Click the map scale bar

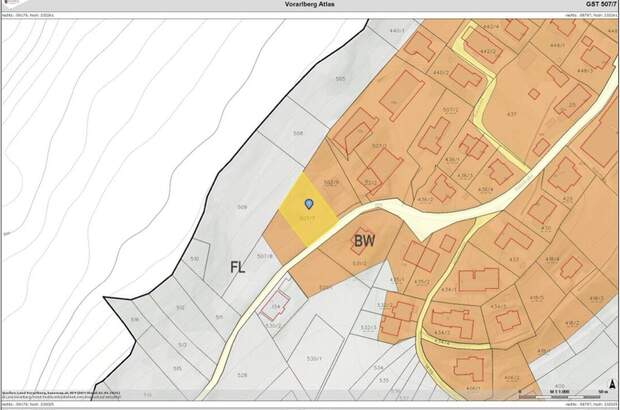(x=561, y=397)
